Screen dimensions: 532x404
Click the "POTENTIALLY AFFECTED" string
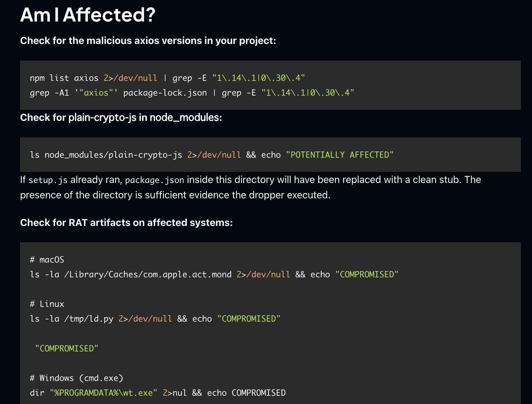tap(339, 155)
